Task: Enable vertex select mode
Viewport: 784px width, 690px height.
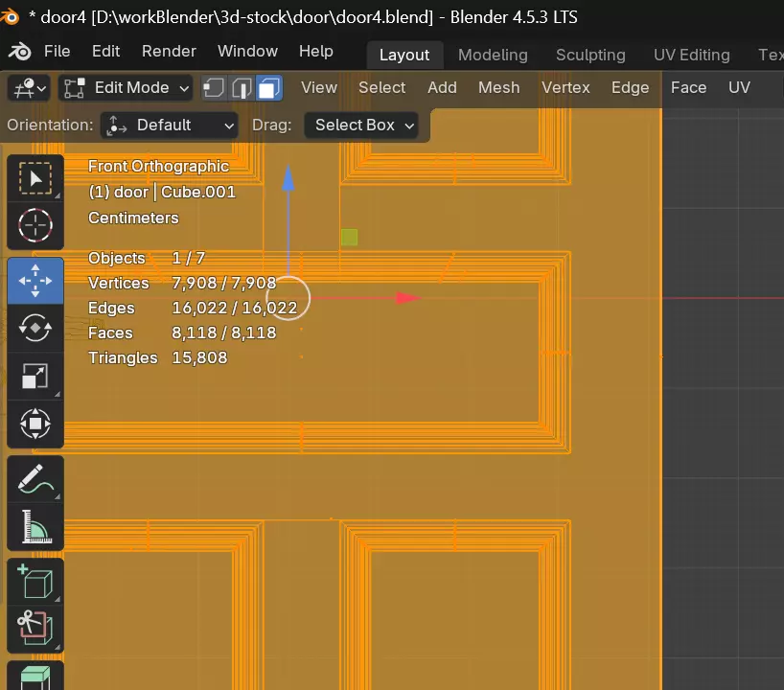Action: coord(214,88)
